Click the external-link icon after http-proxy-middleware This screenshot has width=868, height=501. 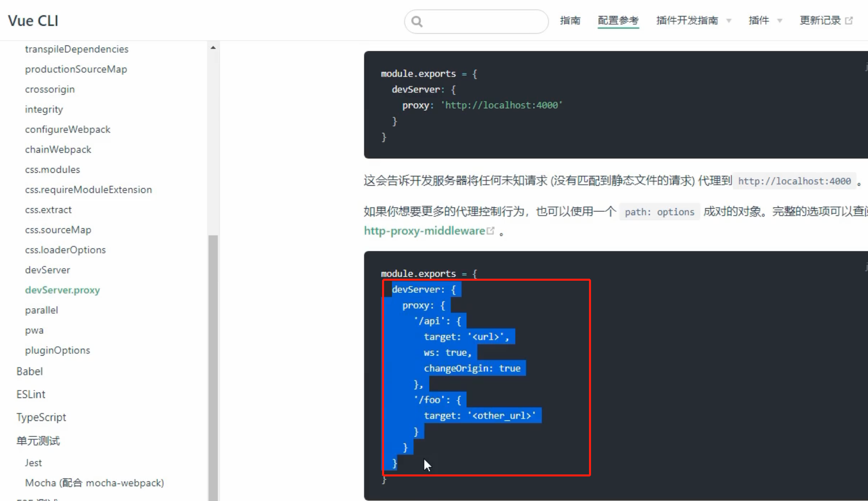click(490, 231)
